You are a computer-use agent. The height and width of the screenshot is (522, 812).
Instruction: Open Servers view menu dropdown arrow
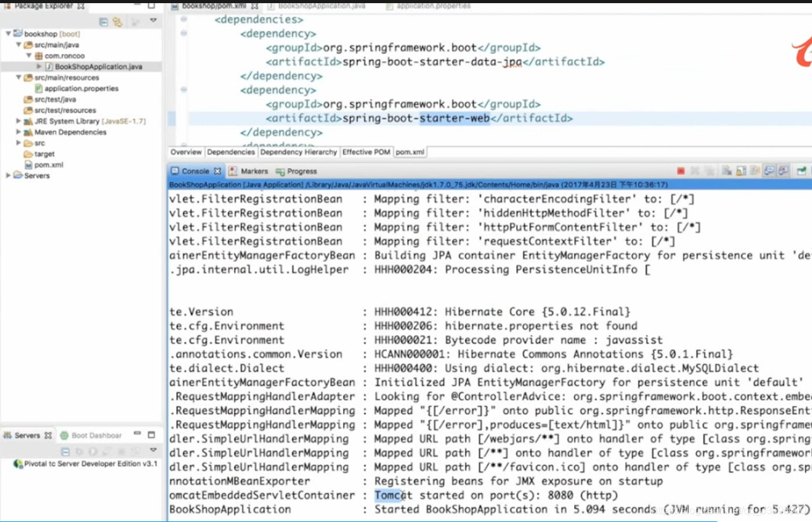(x=153, y=451)
